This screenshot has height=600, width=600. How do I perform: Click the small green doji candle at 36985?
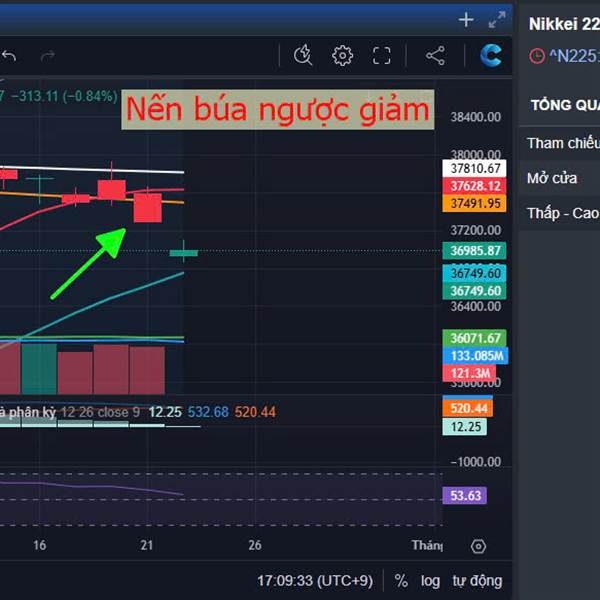pos(184,252)
